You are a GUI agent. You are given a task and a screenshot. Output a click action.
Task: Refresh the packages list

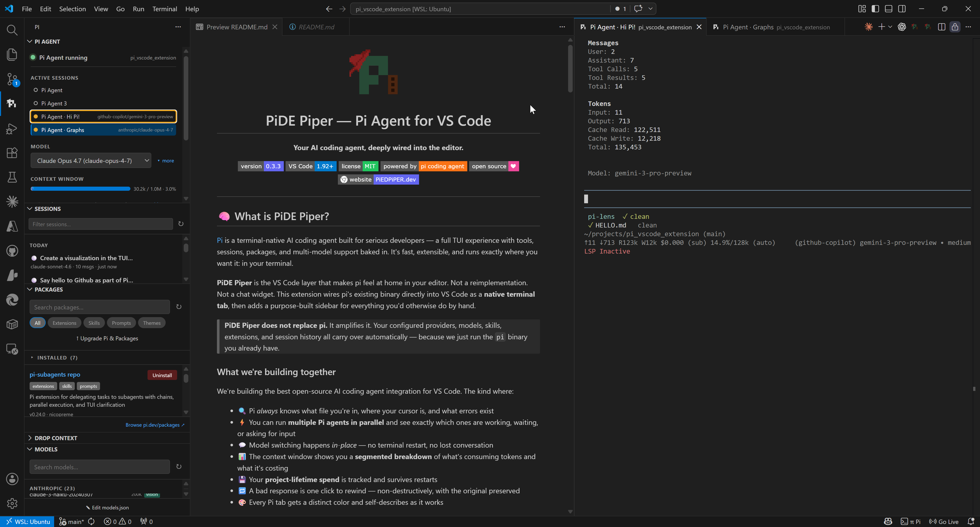tap(179, 307)
